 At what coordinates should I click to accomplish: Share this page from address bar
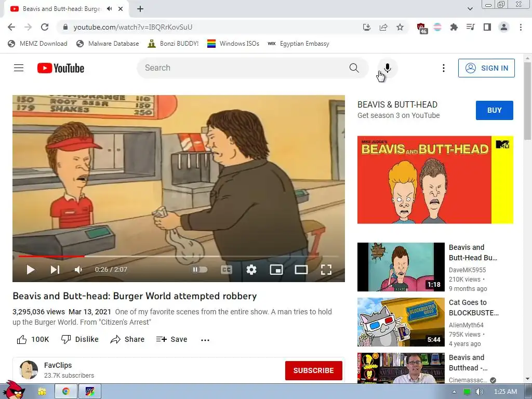[x=383, y=27]
